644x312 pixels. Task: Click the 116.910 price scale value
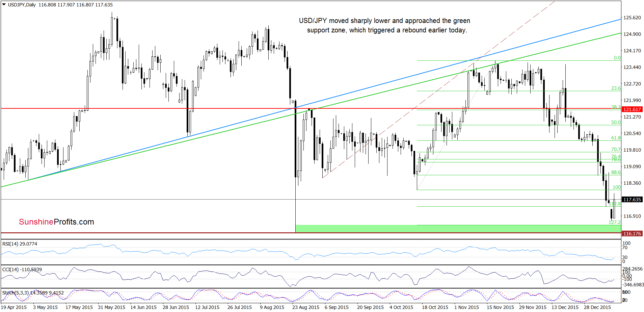pyautogui.click(x=632, y=216)
